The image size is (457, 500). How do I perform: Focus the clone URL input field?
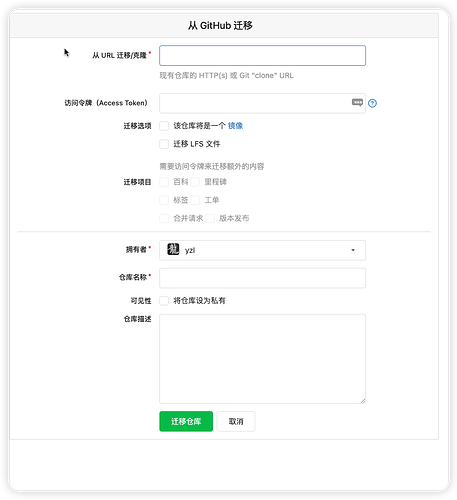tap(262, 55)
